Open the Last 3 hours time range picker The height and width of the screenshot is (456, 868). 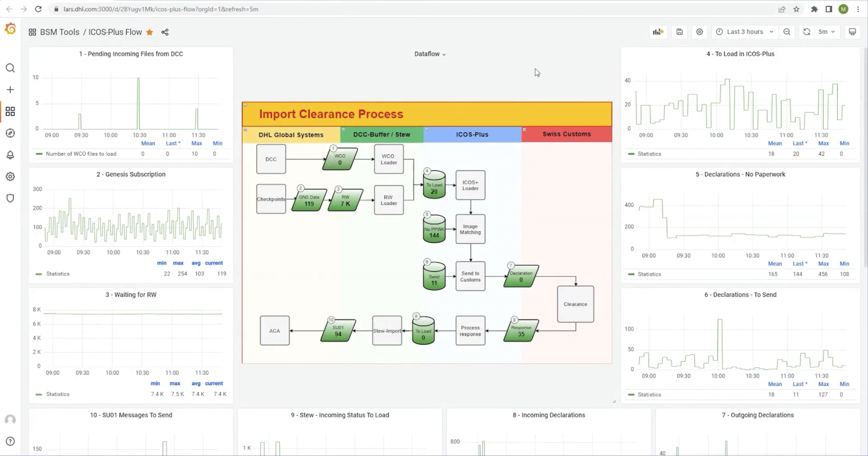tap(745, 32)
